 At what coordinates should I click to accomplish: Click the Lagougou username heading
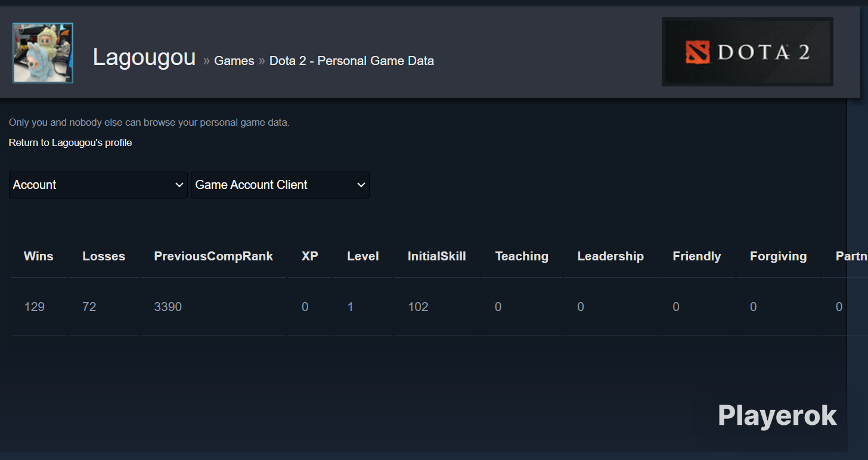(144, 58)
